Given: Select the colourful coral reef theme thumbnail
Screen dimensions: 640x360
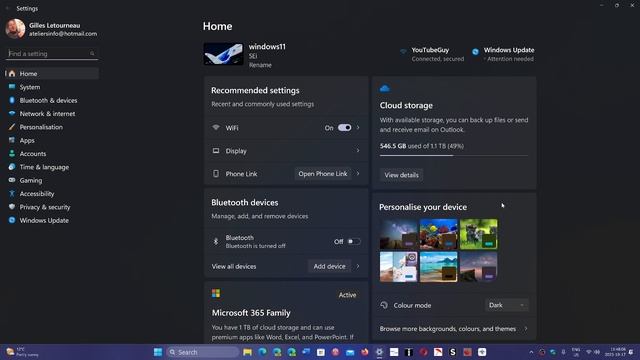Looking at the screenshot, I should pos(438,234).
